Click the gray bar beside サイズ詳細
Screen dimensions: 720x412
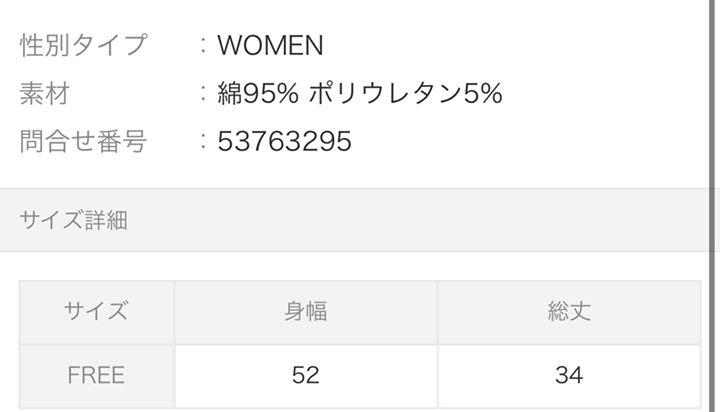click(354, 220)
